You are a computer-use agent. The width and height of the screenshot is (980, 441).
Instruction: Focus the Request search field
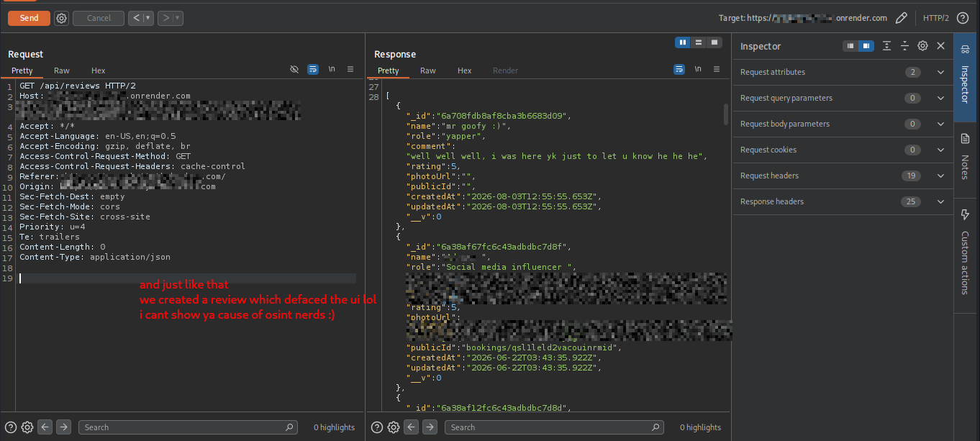click(x=188, y=427)
